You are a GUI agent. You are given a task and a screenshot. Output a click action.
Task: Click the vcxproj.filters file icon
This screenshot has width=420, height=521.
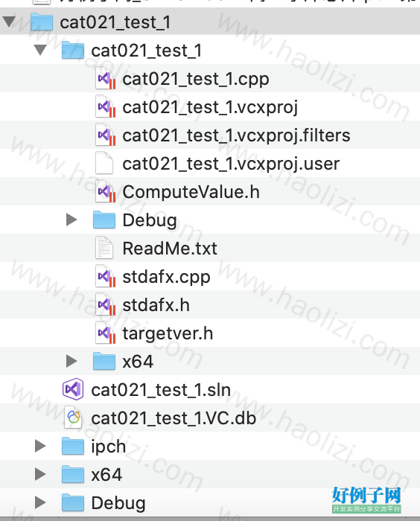coord(105,135)
